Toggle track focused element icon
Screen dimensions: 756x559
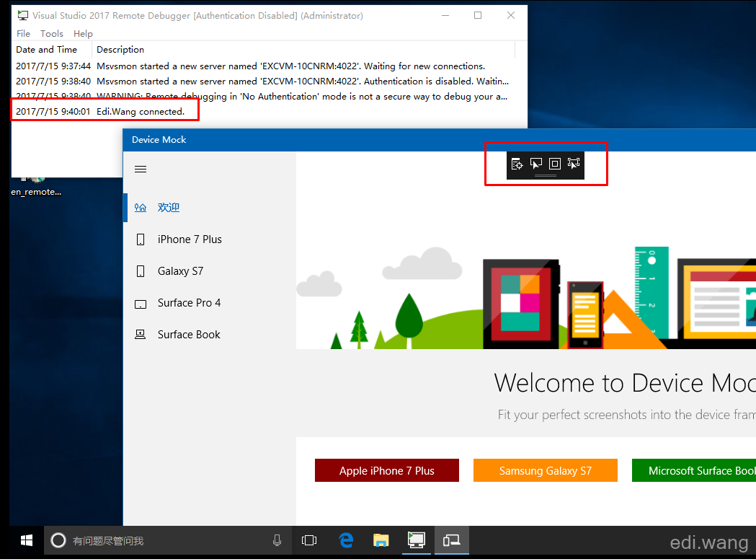coord(574,164)
